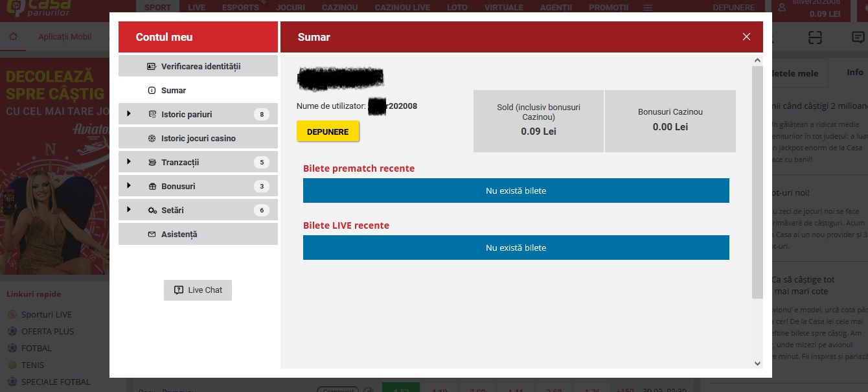Click the Bilete LIVE recente heading
Viewport: 868px width, 392px height.
pyautogui.click(x=346, y=225)
